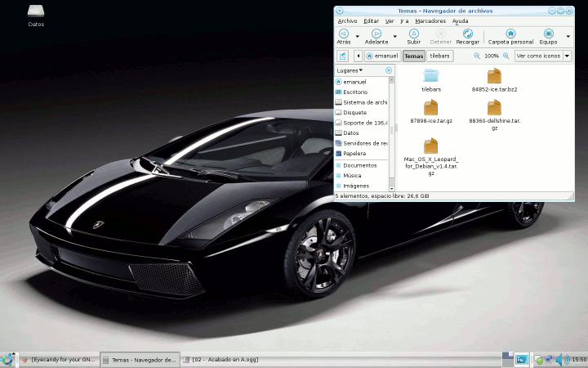Click the Atrás back arrow icon

tap(344, 34)
